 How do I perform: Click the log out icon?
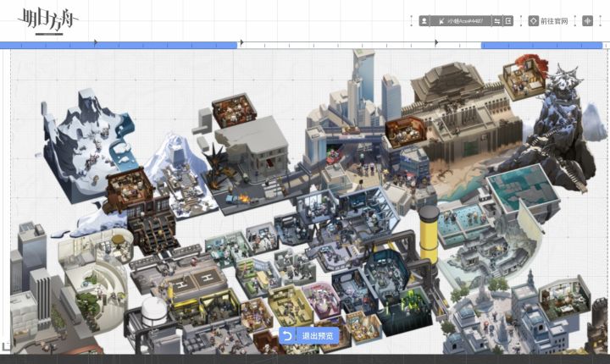[x=508, y=21]
